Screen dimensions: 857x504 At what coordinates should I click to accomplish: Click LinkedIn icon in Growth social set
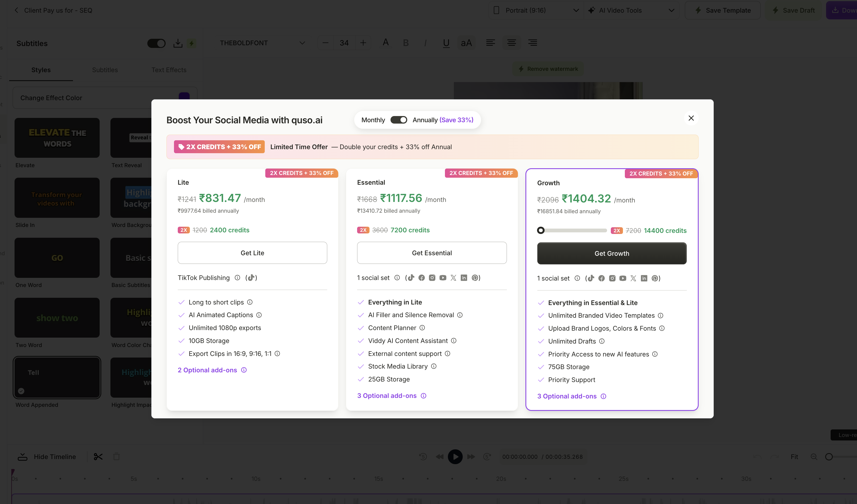coord(644,278)
